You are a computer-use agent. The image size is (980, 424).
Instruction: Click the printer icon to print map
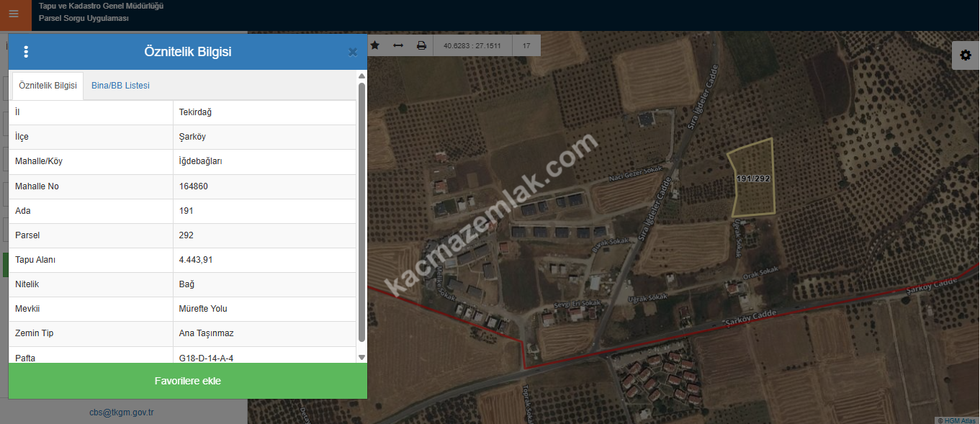(421, 45)
